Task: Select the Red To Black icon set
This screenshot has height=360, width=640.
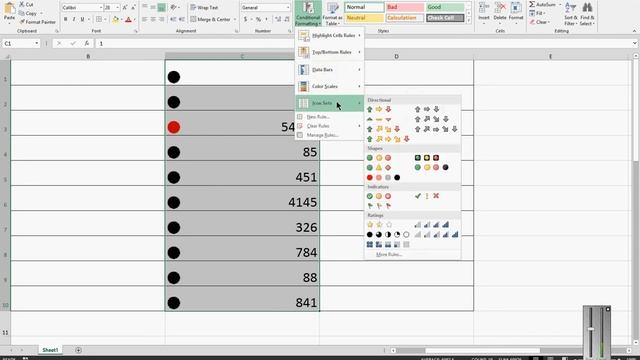Action: (x=383, y=178)
